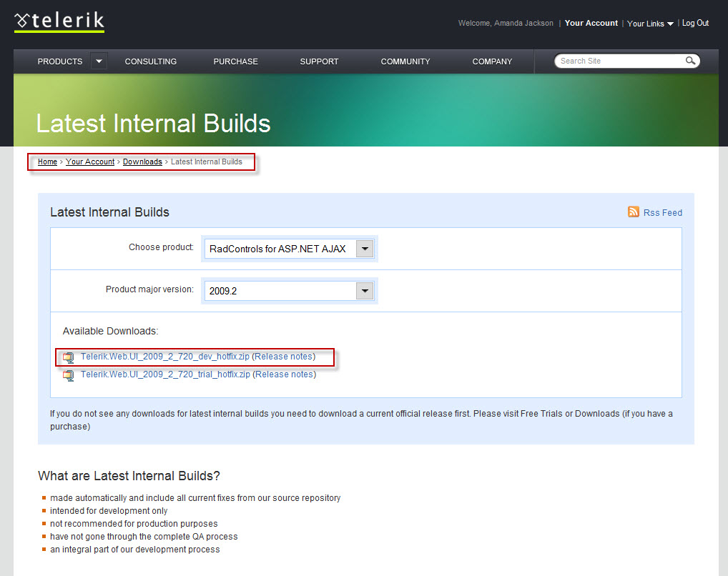Open the CONSULTING menu
The image size is (728, 576).
point(150,61)
